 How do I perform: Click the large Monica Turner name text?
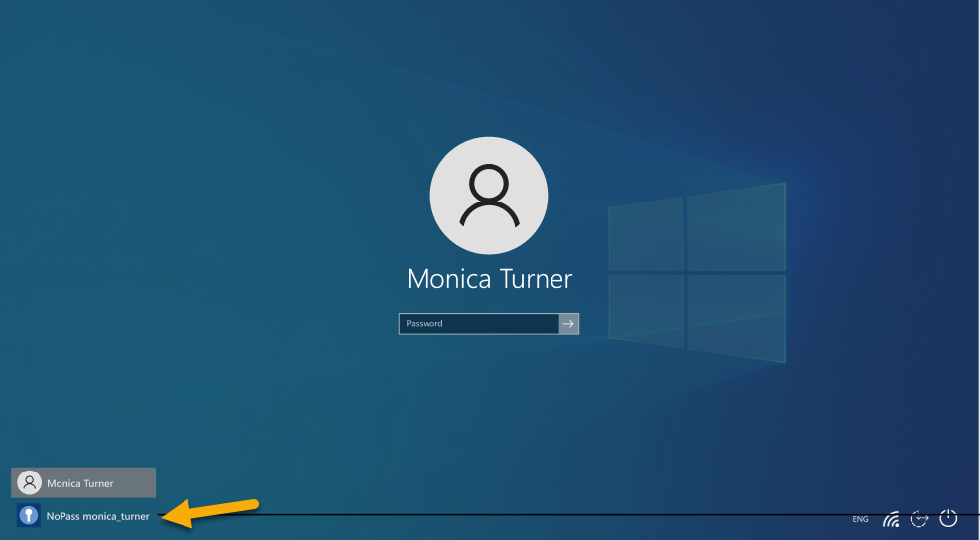[489, 279]
